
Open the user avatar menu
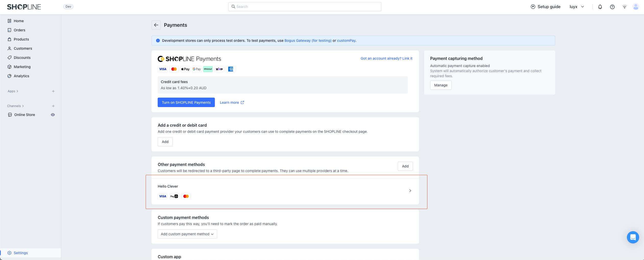coord(636,7)
